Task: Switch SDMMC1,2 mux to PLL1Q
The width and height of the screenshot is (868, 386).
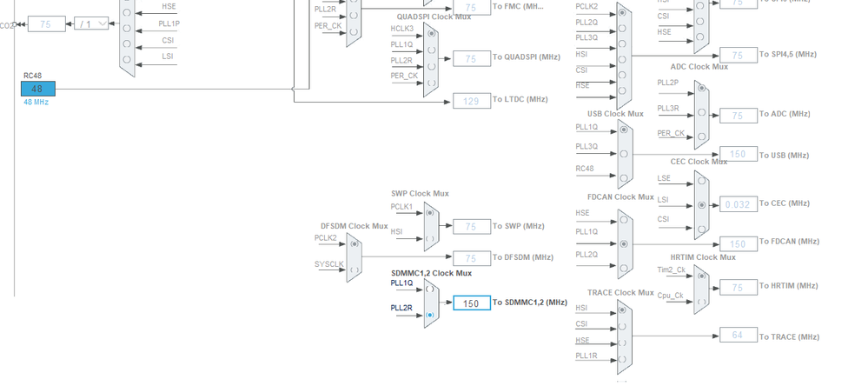Action: coord(430,289)
